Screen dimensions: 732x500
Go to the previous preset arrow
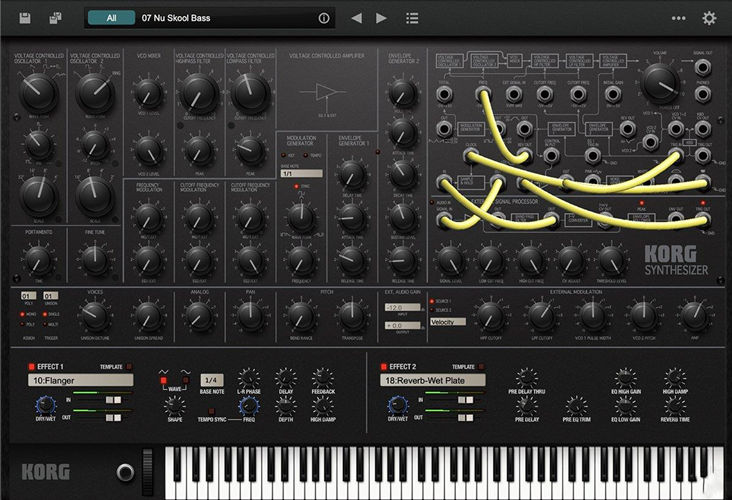click(356, 18)
